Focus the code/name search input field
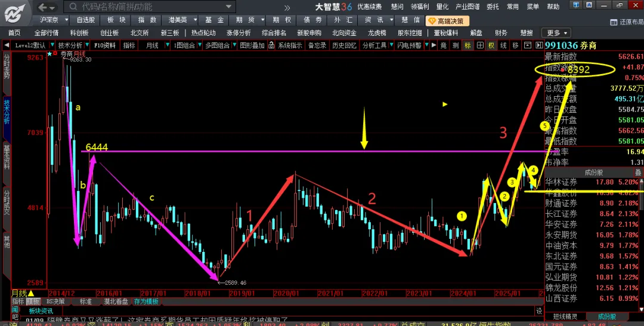The height and width of the screenshot is (326, 644). [x=151, y=7]
